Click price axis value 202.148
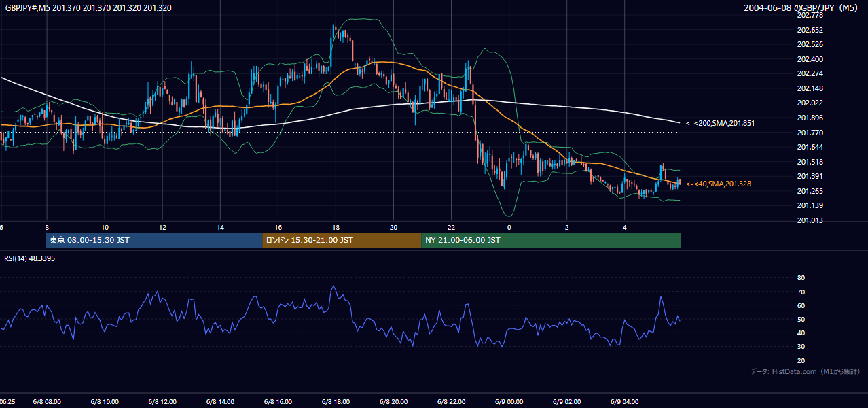This screenshot has height=408, width=868. click(810, 88)
